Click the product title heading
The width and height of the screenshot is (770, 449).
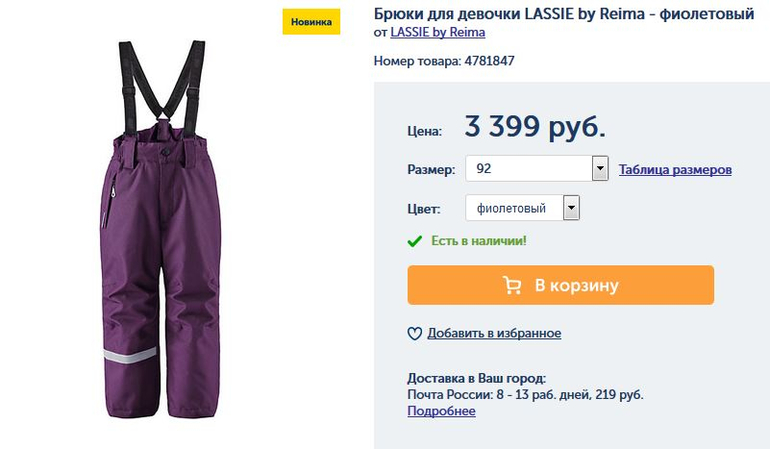tap(564, 13)
